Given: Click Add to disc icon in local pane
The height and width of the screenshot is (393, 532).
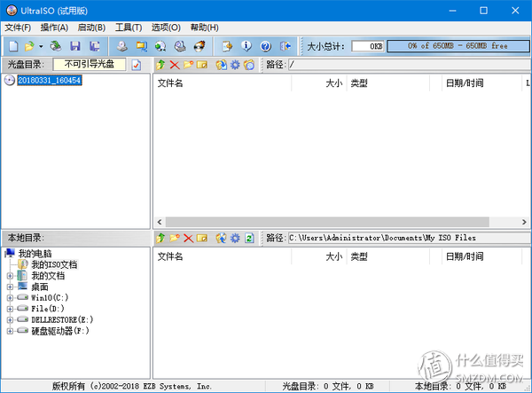Looking at the screenshot, I should pos(221,238).
